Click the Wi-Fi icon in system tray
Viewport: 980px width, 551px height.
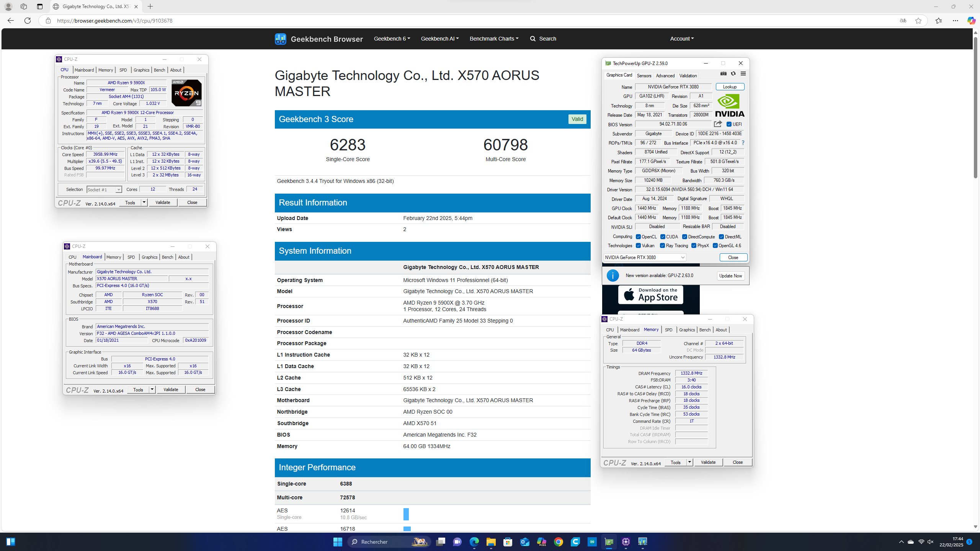(x=921, y=542)
